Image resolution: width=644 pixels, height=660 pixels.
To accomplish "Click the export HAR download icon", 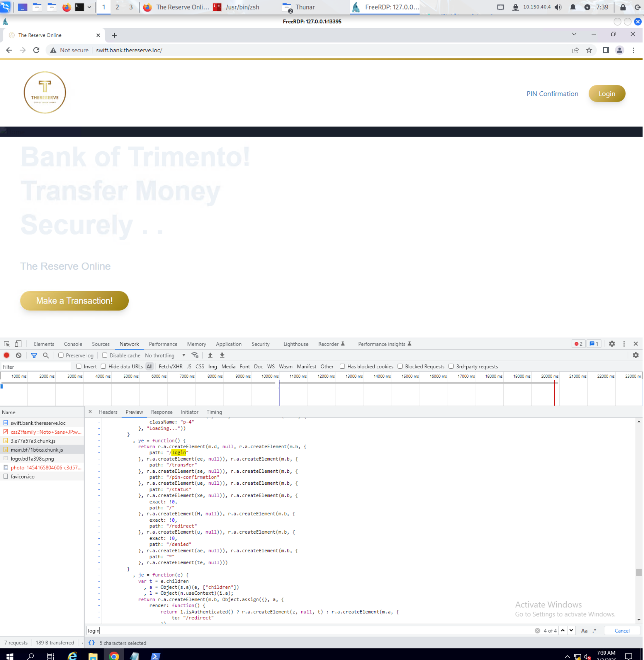I will pos(222,355).
